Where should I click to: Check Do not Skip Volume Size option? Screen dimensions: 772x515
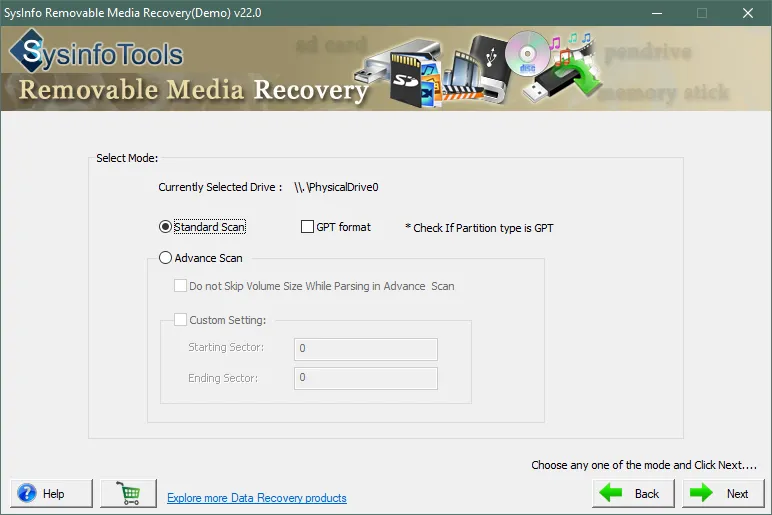tap(180, 286)
